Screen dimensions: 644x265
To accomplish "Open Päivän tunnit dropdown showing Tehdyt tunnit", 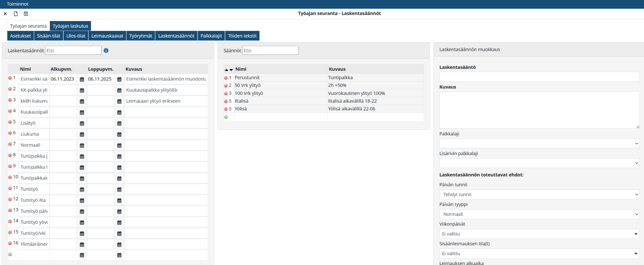I will (x=539, y=194).
